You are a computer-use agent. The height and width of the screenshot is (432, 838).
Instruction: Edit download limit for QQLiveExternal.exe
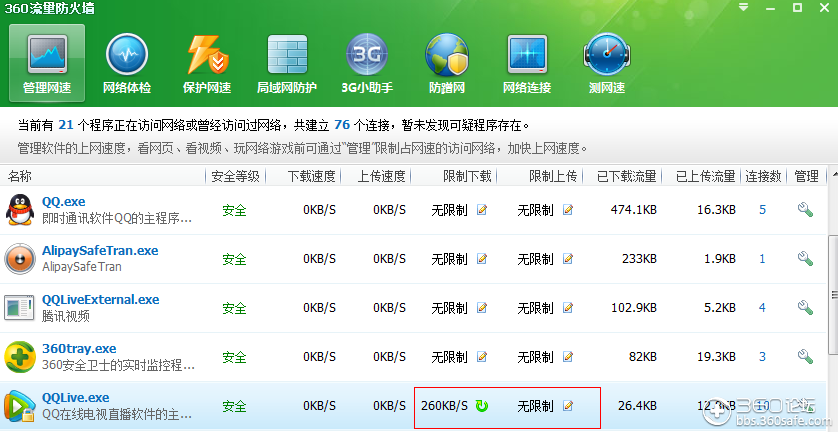[482, 307]
